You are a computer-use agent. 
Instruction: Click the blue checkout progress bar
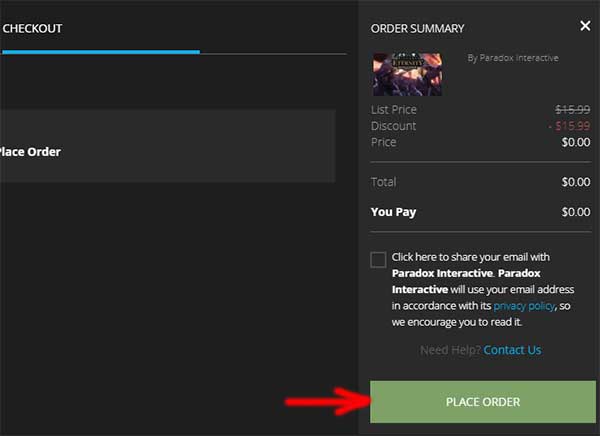tap(100, 51)
